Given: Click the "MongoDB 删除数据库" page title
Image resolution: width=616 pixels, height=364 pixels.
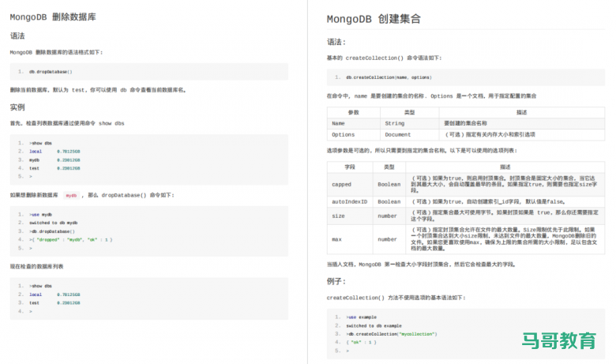Looking at the screenshot, I should (54, 17).
